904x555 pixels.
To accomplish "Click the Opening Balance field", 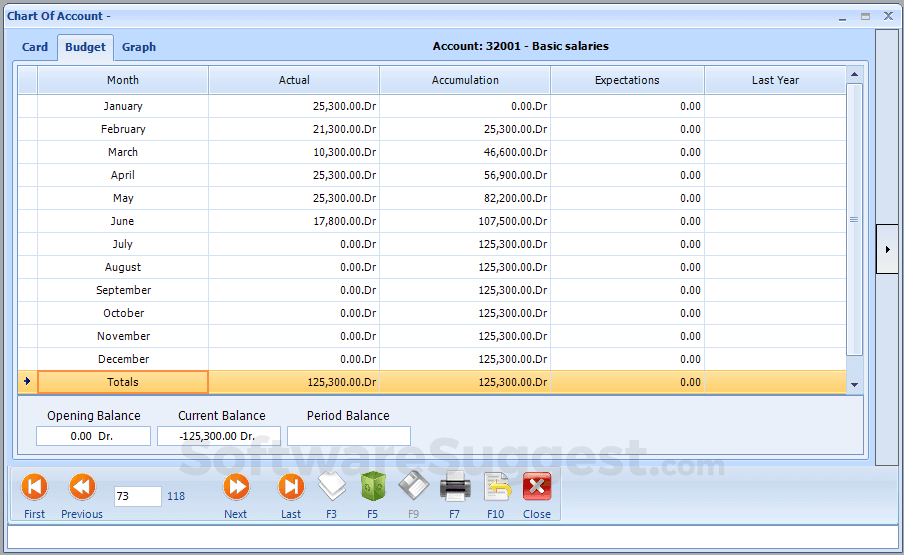I will 93,436.
